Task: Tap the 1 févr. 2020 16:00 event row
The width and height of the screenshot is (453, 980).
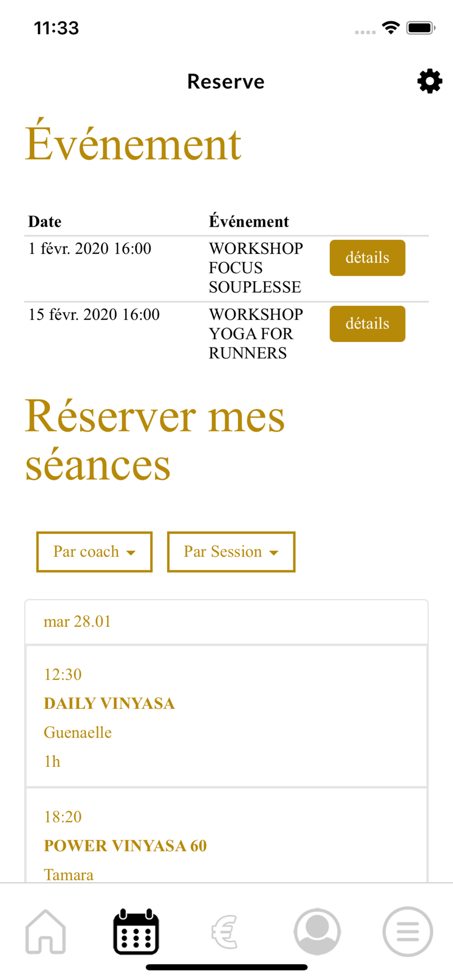Action: (226, 268)
